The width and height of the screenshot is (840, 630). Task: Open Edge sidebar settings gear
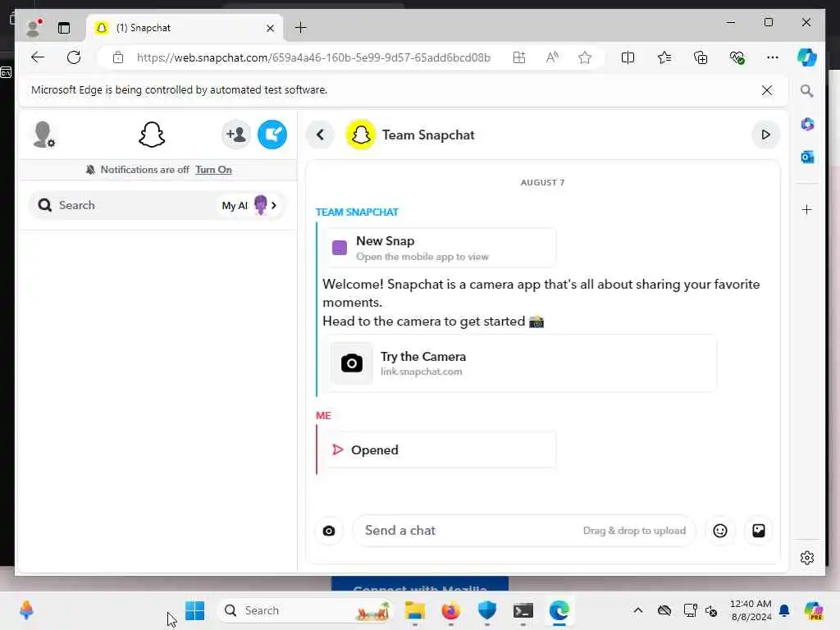coord(807,558)
